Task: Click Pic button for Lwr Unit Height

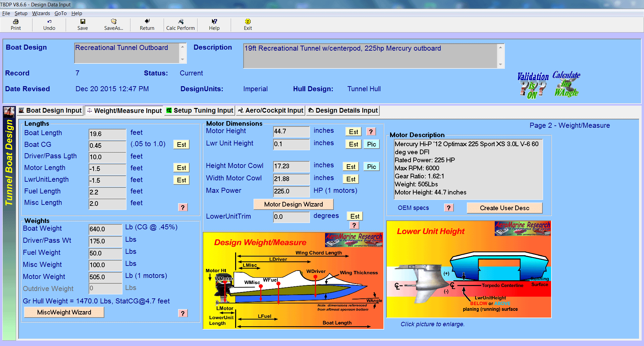Action: pyautogui.click(x=372, y=144)
